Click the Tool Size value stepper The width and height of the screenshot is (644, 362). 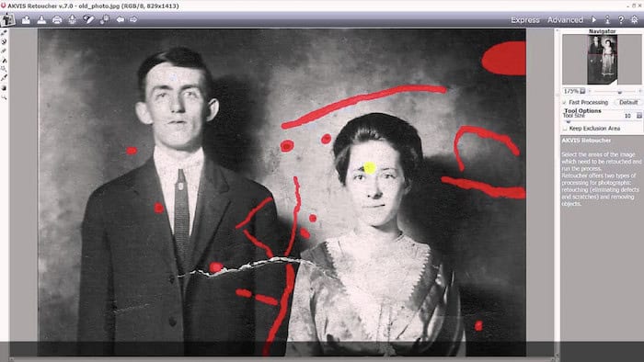(639, 116)
